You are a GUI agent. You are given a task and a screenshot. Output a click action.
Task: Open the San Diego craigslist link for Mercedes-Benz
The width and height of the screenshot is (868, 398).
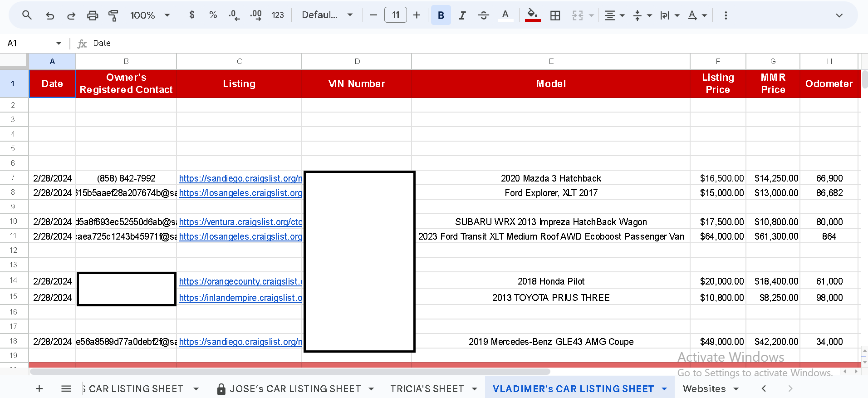point(240,342)
